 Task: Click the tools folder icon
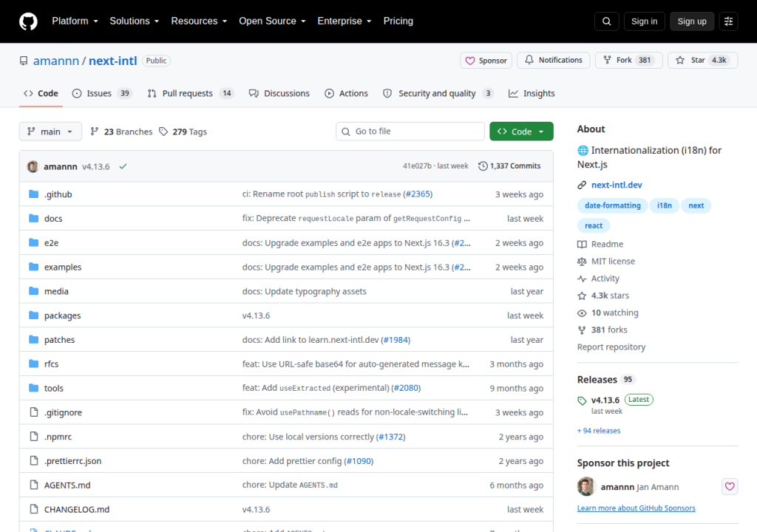[x=33, y=388]
